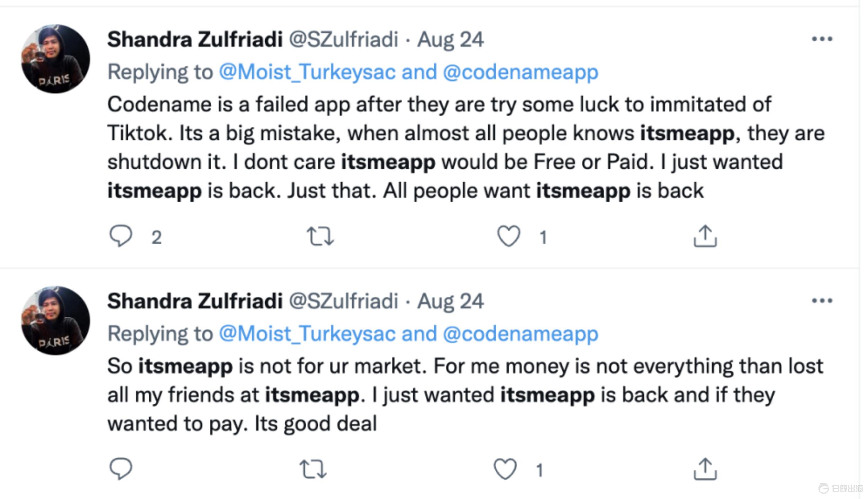Open Aug 24 timestamp of second tweet
The height and width of the screenshot is (499, 868).
pos(450,301)
